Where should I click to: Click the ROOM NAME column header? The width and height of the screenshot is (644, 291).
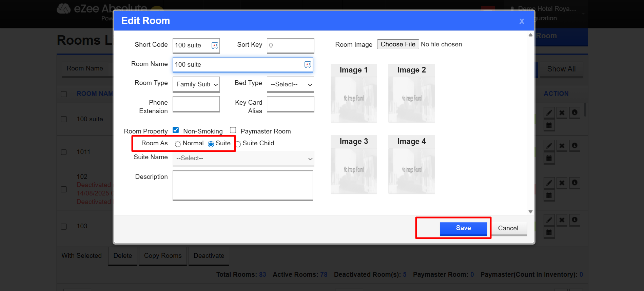95,94
